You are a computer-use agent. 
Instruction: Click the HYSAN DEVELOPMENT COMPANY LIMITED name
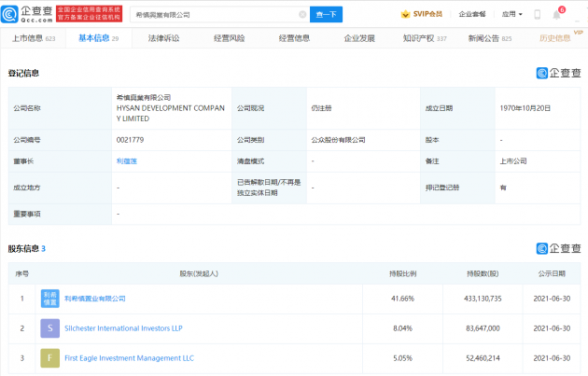[171, 113]
